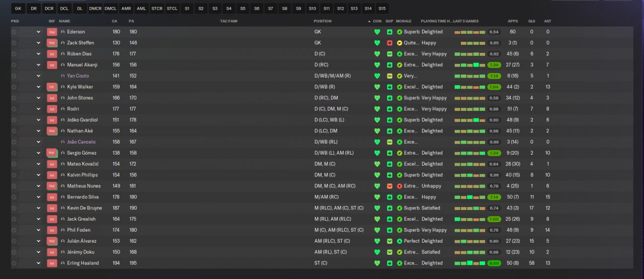Click Jack Grealish's morale icon

coord(399,219)
